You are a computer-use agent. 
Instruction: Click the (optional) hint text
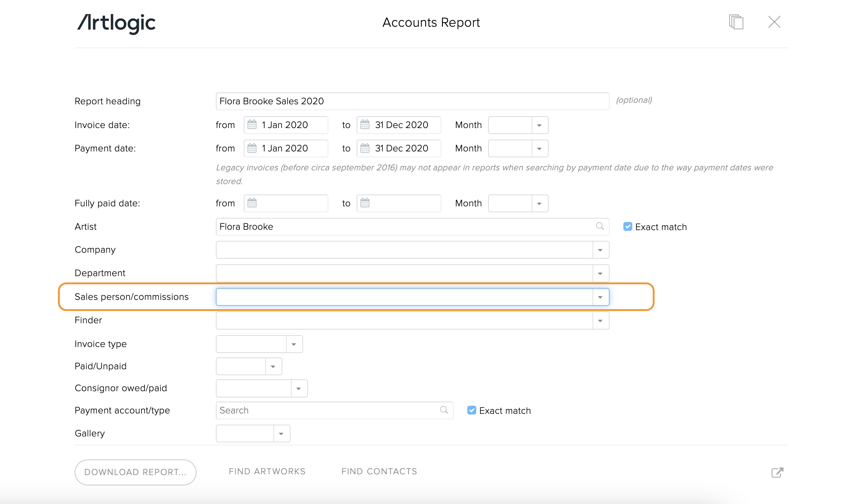point(634,100)
